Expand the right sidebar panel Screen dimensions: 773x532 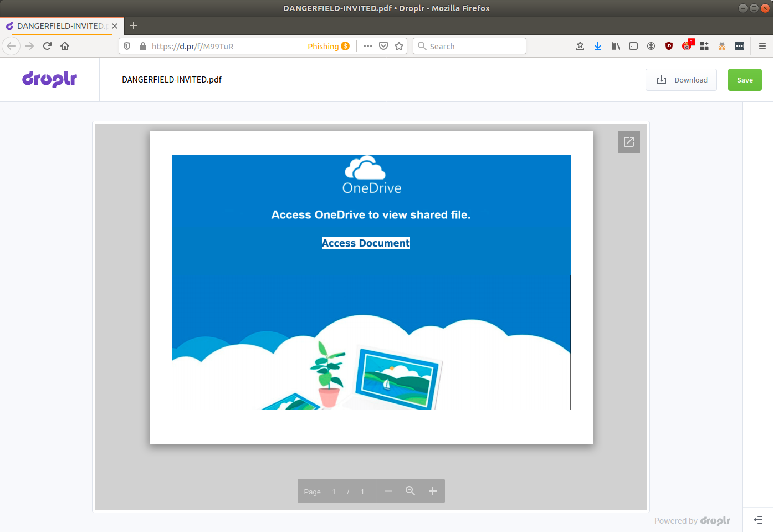[x=758, y=520]
